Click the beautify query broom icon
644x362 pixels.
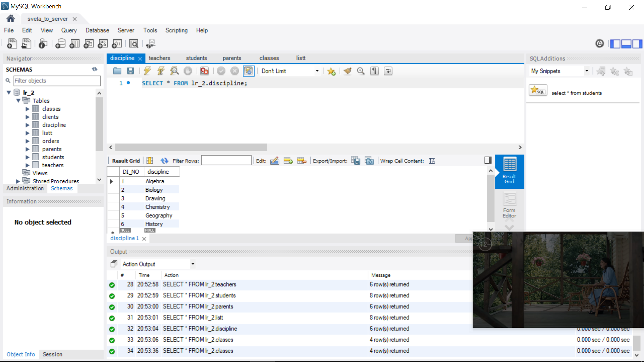coord(347,71)
